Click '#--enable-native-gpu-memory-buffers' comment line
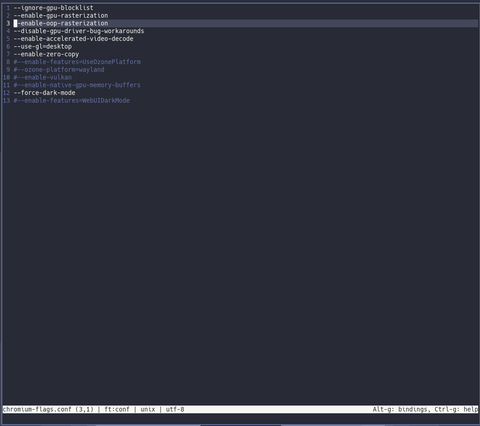This screenshot has height=426, width=480. pos(77,85)
